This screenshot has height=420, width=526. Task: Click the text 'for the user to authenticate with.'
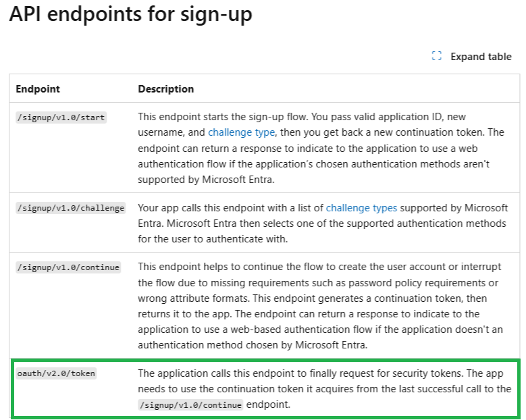213,239
